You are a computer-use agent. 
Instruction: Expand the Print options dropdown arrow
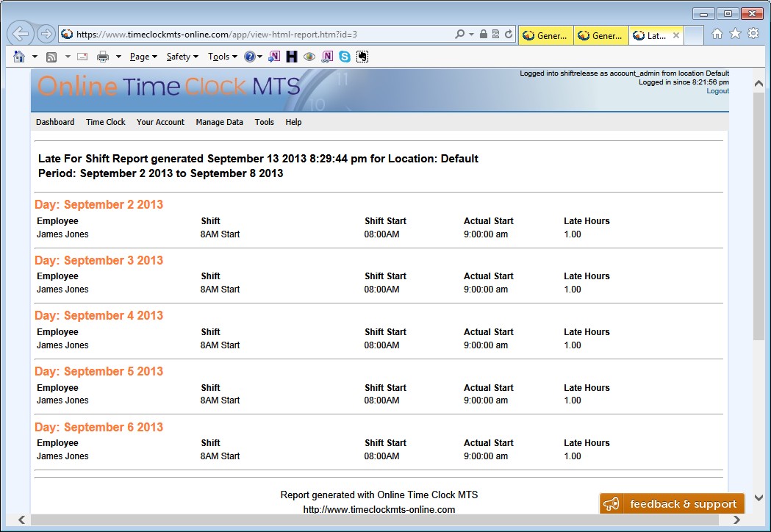tap(118, 57)
